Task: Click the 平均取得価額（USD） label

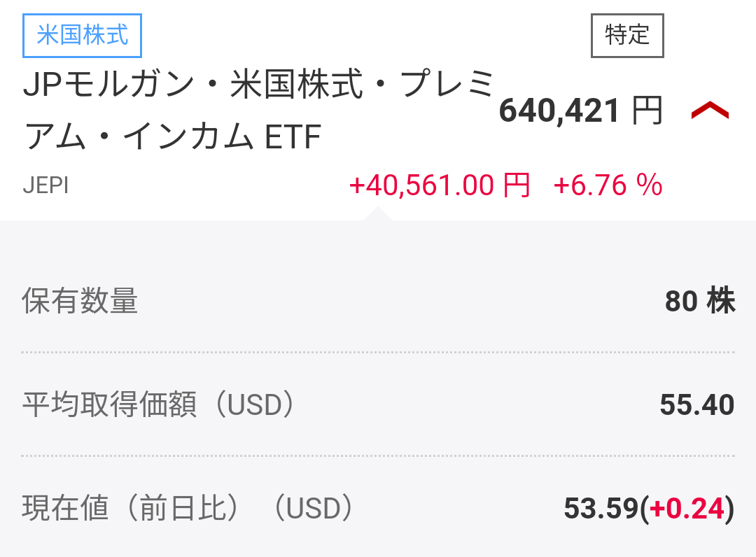Action: click(161, 404)
